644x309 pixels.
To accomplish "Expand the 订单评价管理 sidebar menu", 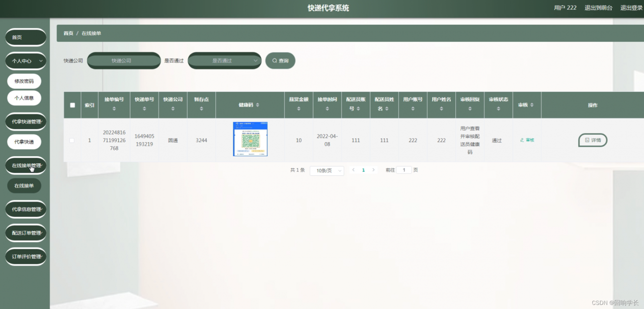I will pyautogui.click(x=26, y=256).
